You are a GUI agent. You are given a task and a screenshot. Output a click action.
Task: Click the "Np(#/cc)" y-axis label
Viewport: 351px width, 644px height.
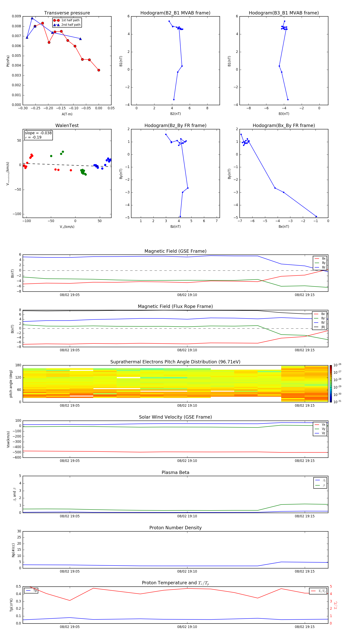(13, 550)
